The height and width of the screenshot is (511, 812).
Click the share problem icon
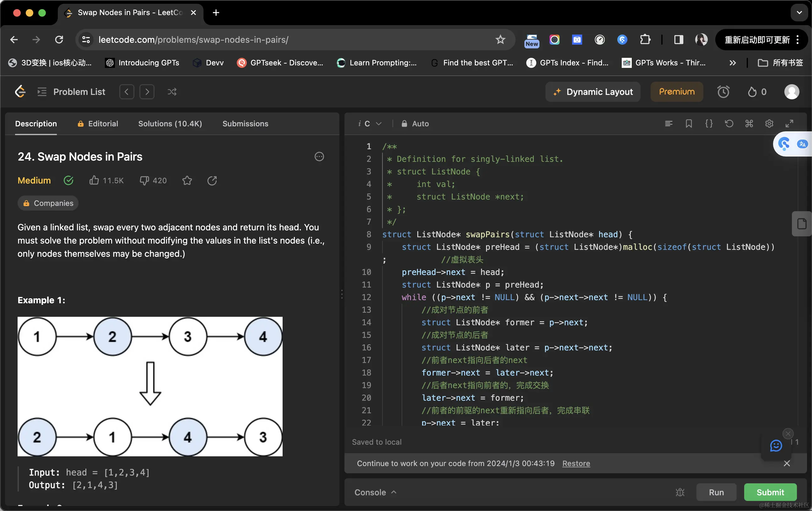coord(212,181)
